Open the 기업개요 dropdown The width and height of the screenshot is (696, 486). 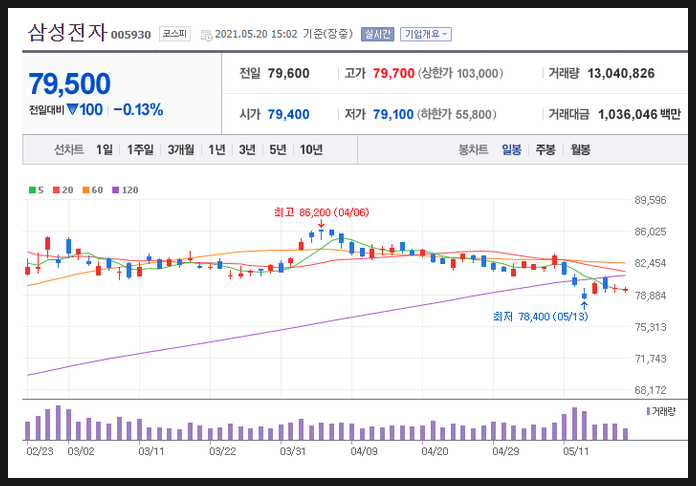[x=426, y=34]
